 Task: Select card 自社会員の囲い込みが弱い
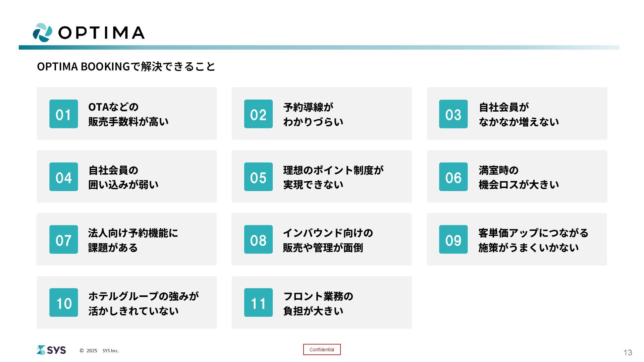(127, 176)
